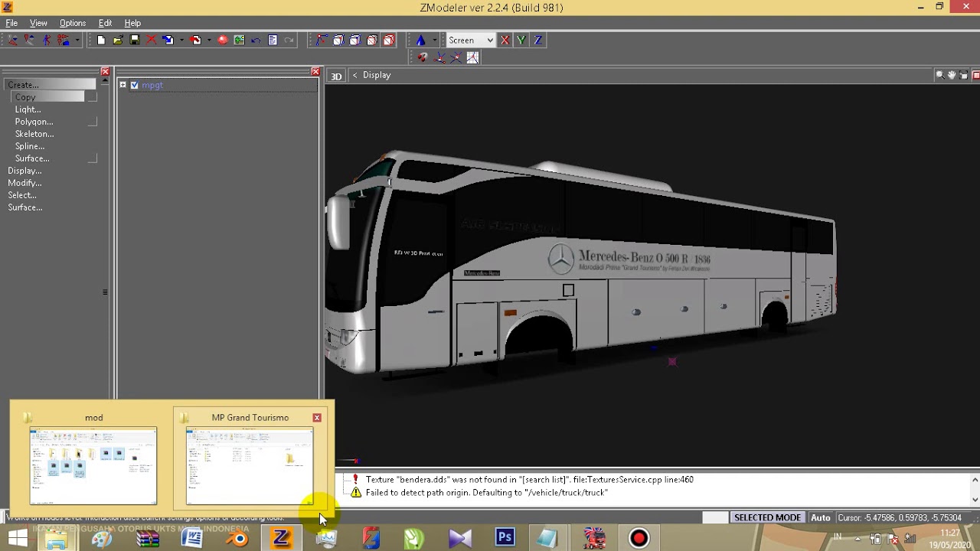Screen dimensions: 980x551
Task: Open the Help menu
Action: [x=132, y=23]
